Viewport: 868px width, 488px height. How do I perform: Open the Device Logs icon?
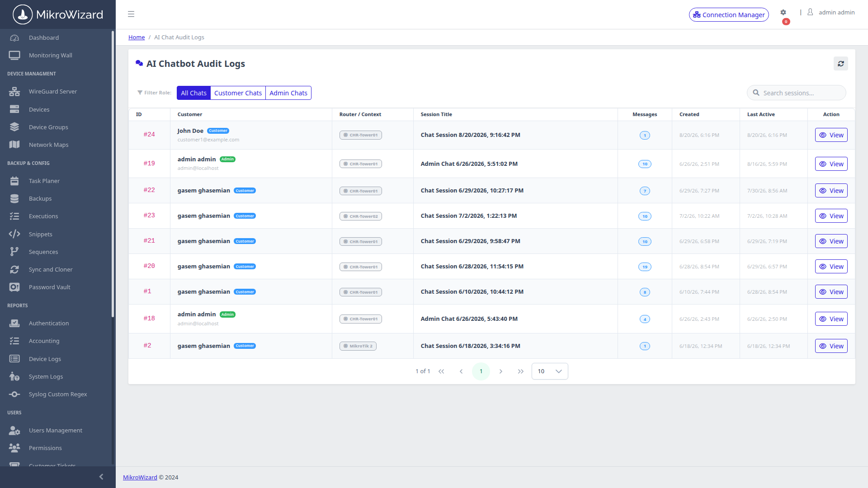[14, 359]
